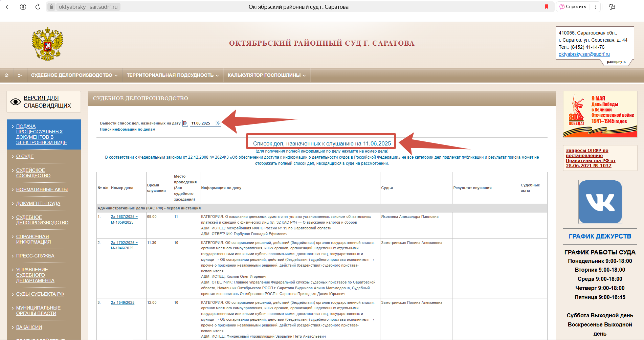Viewport: 644px width, 340px height.
Task: Expand the contact info via 'развернуть'
Action: [x=616, y=62]
